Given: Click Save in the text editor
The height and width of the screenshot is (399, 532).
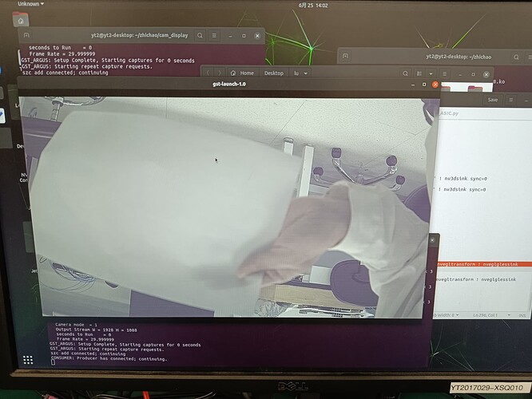Looking at the screenshot, I should tap(492, 100).
